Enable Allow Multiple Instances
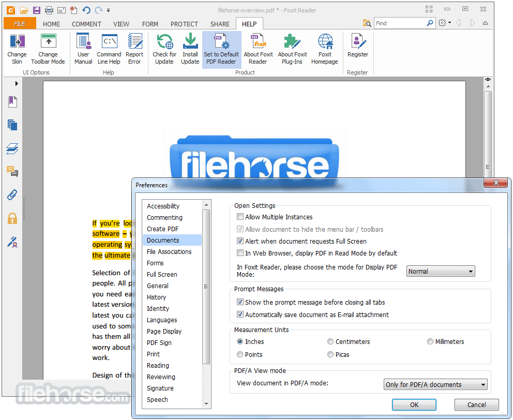 click(240, 216)
